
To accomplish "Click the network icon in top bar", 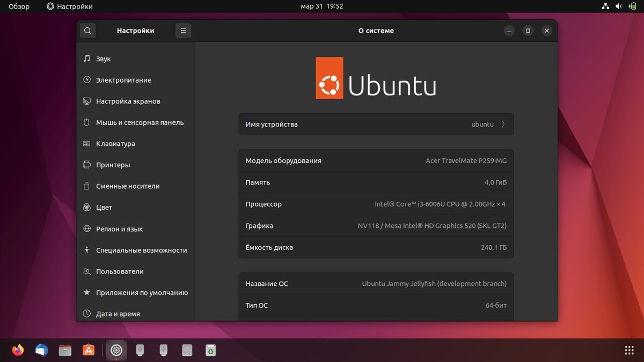I will [x=605, y=6].
